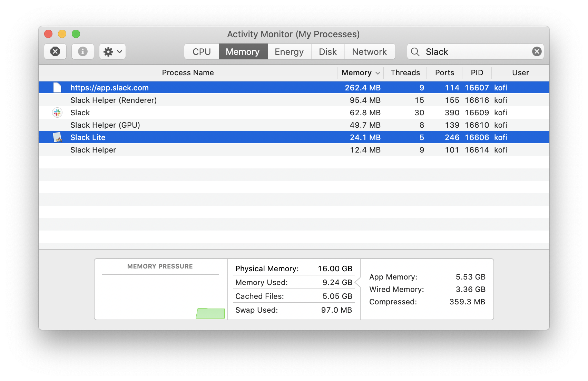The width and height of the screenshot is (588, 381).
Task: Select the Slack Lite process name
Action: (88, 137)
